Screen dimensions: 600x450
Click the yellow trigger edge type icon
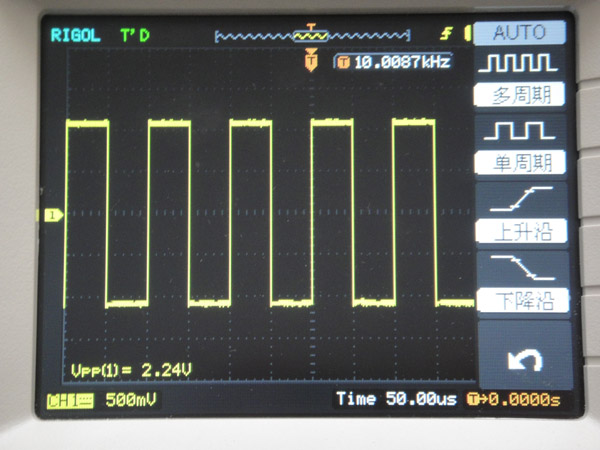pos(446,35)
